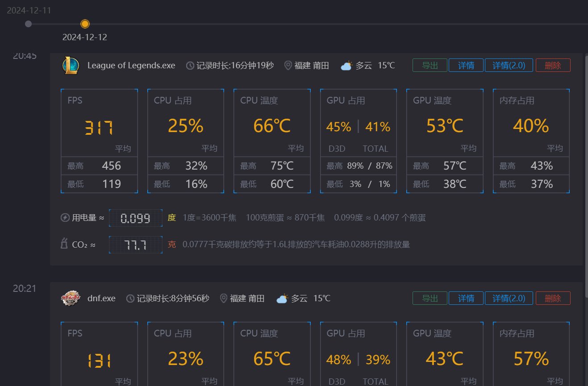Image resolution: width=588 pixels, height=386 pixels.
Task: Click clock icon in dnf.exe record
Action: pyautogui.click(x=130, y=299)
